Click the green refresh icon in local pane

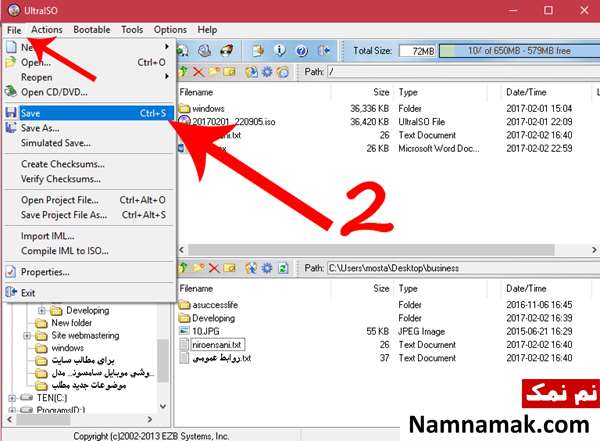pos(283,268)
